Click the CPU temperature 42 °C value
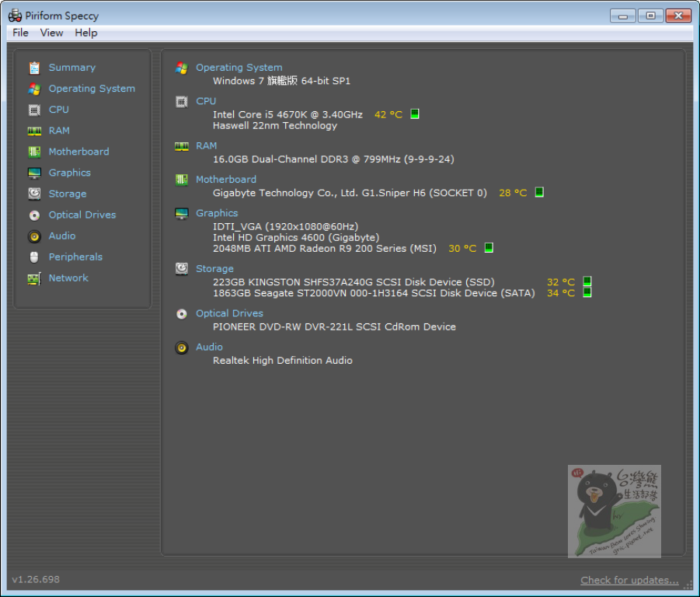Viewport: 700px width, 597px height. pyautogui.click(x=388, y=114)
